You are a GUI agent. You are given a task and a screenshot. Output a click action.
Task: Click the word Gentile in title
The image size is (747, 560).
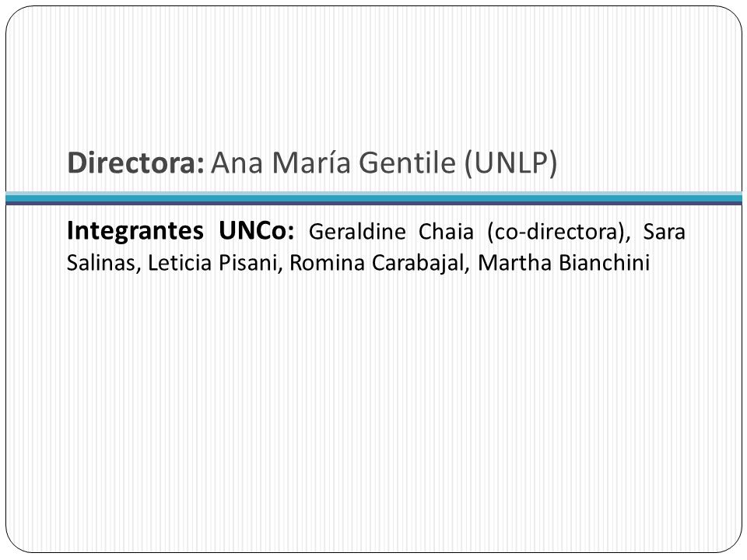coord(407,163)
